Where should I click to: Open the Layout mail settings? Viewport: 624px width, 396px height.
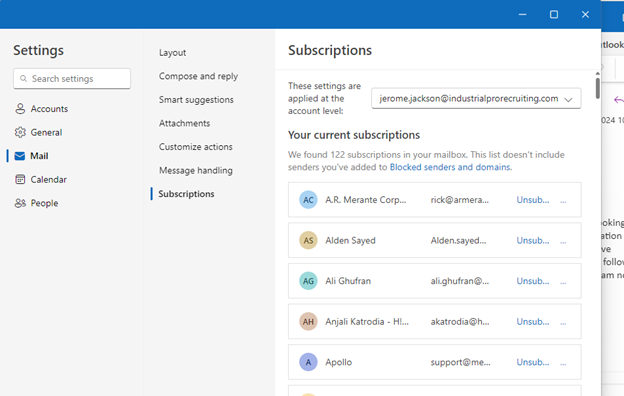click(172, 53)
